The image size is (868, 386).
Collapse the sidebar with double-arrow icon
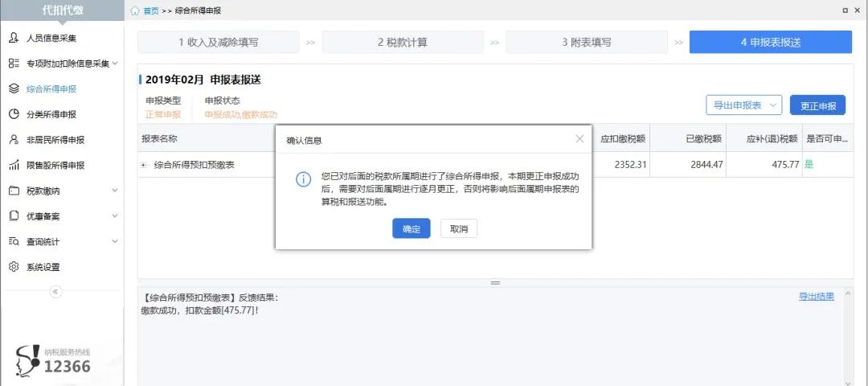(56, 292)
